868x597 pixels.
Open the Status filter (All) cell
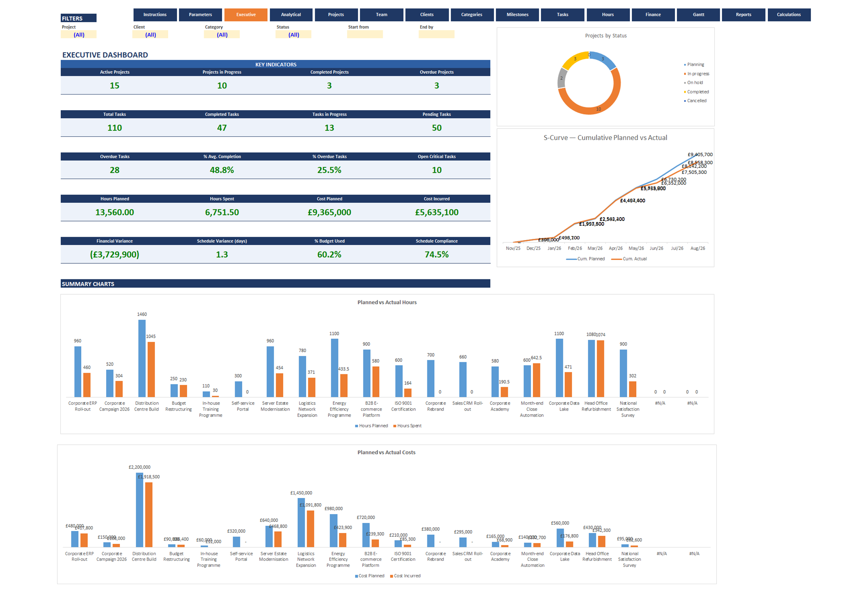[294, 35]
